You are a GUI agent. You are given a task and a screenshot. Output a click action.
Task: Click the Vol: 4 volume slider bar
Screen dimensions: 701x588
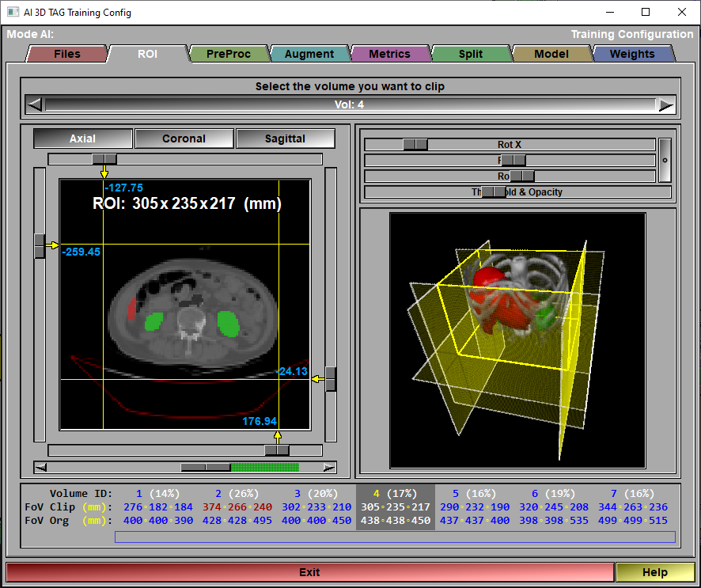tap(350, 104)
